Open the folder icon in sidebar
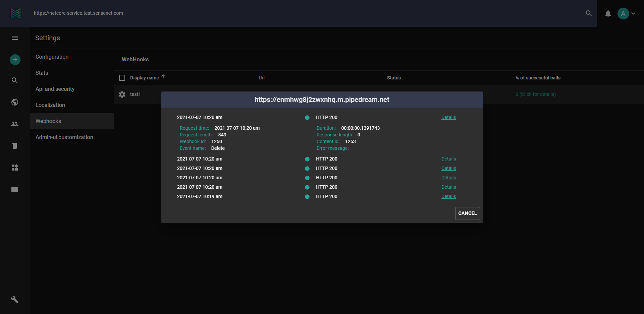Viewport: 644px width, 314px height. pyautogui.click(x=15, y=189)
